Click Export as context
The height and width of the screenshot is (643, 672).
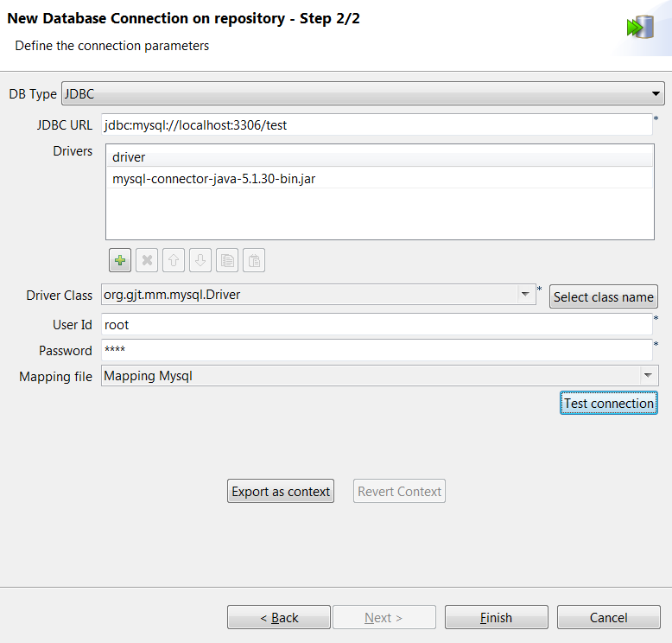(x=281, y=492)
